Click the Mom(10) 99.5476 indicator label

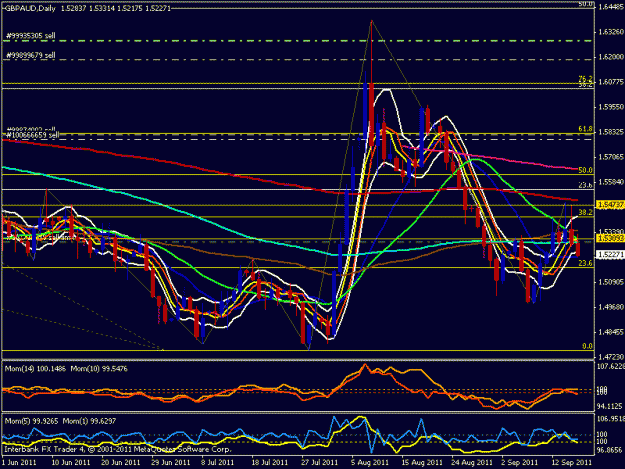[99, 369]
